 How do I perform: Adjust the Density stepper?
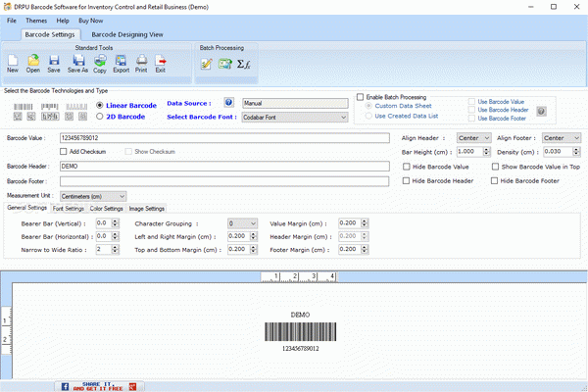[x=576, y=152]
